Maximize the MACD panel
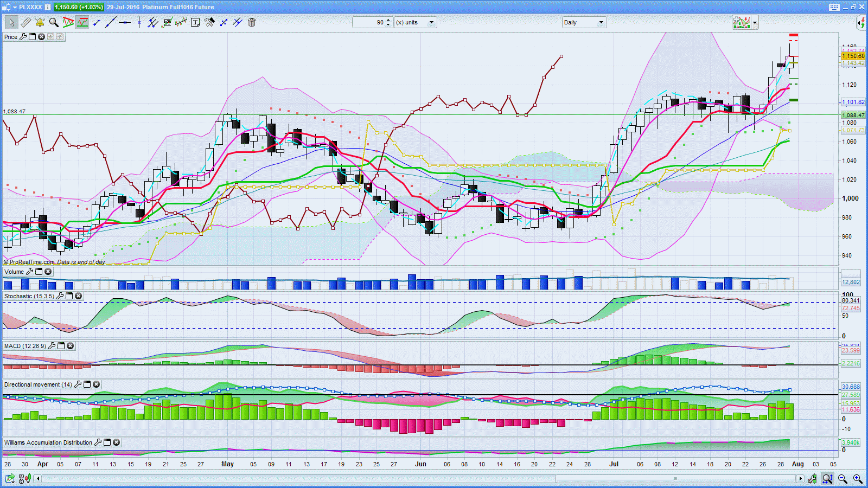868x488 pixels. (61, 346)
